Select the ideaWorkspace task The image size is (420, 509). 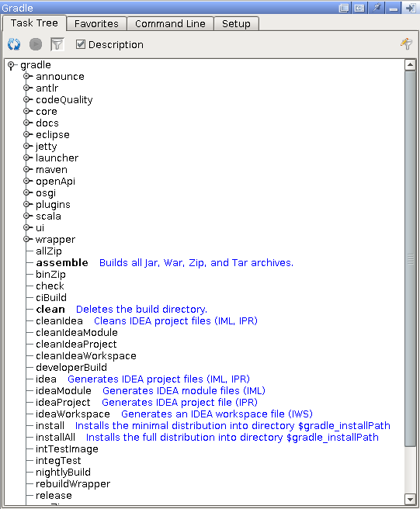click(73, 414)
